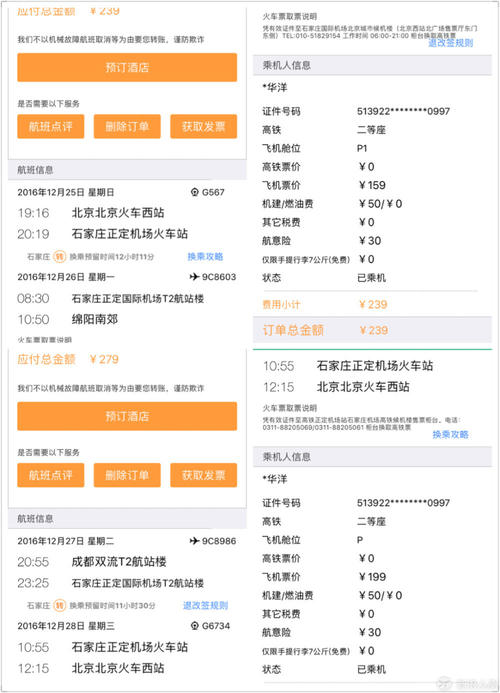Tap 删除订单 in the ¥279 order
500x693 pixels.
[127, 475]
